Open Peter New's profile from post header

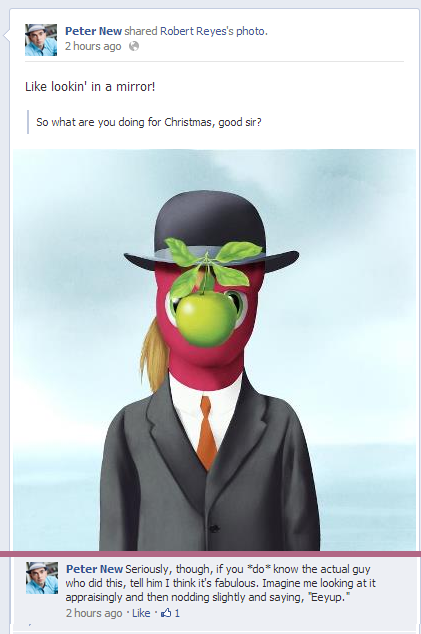pyautogui.click(x=93, y=31)
